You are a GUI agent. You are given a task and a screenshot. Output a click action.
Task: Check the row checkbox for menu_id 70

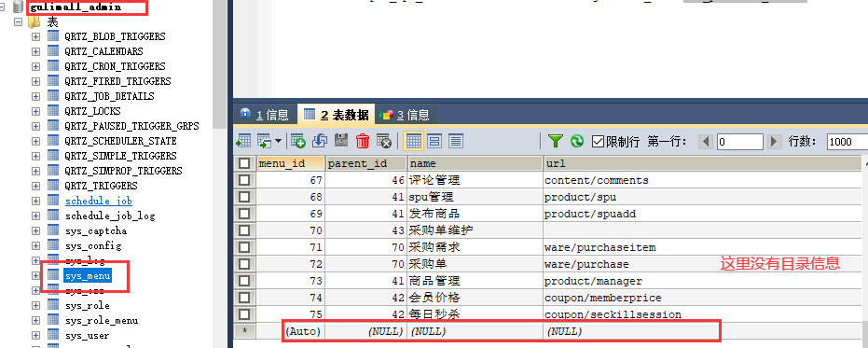click(x=243, y=230)
